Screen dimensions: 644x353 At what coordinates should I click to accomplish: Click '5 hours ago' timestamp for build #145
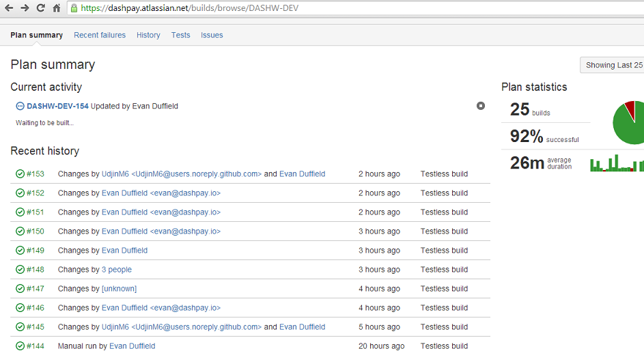379,327
